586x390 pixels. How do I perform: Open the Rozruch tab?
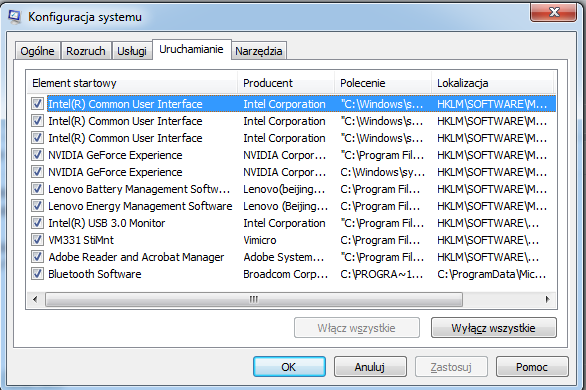point(86,51)
